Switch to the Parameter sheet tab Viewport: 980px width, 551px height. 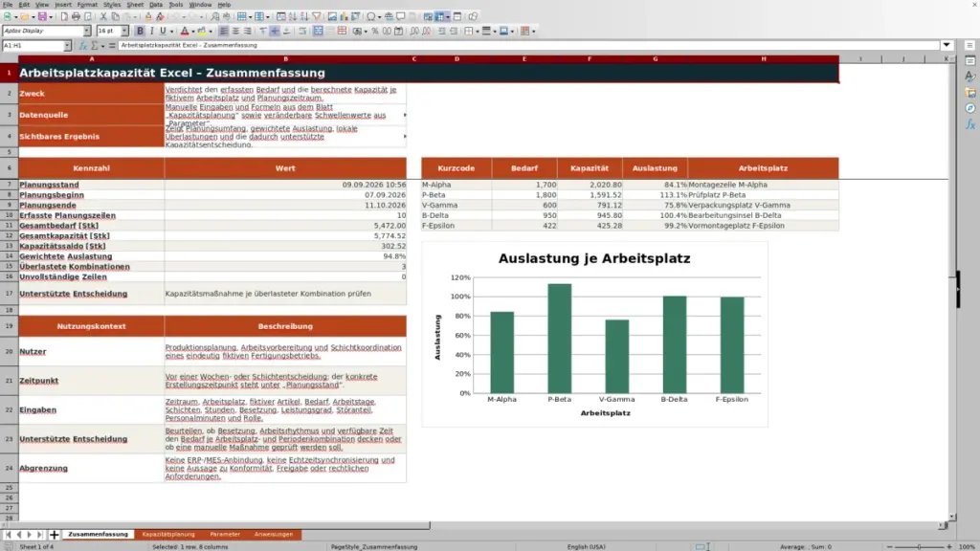[225, 535]
